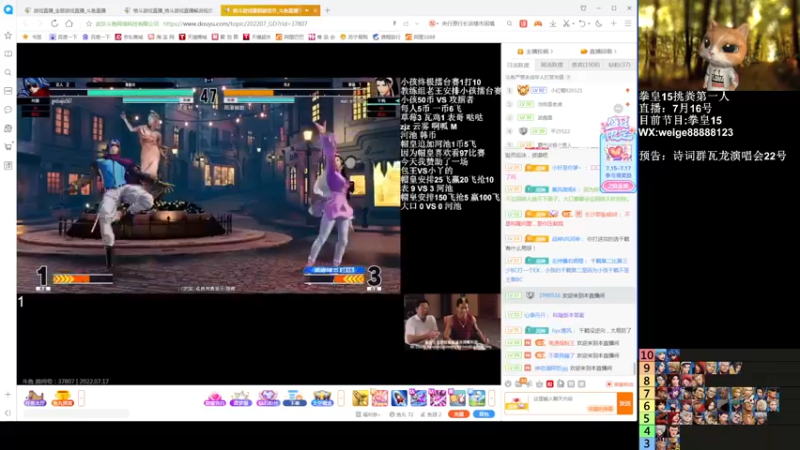Open the browser downloads icon
The image size is (800, 450).
pyautogui.click(x=553, y=23)
